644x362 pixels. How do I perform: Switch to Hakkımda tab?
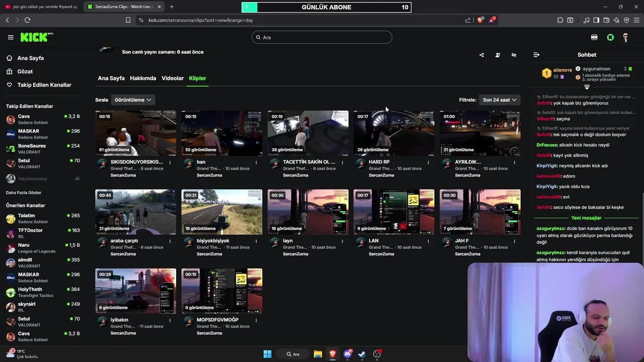[x=143, y=78]
